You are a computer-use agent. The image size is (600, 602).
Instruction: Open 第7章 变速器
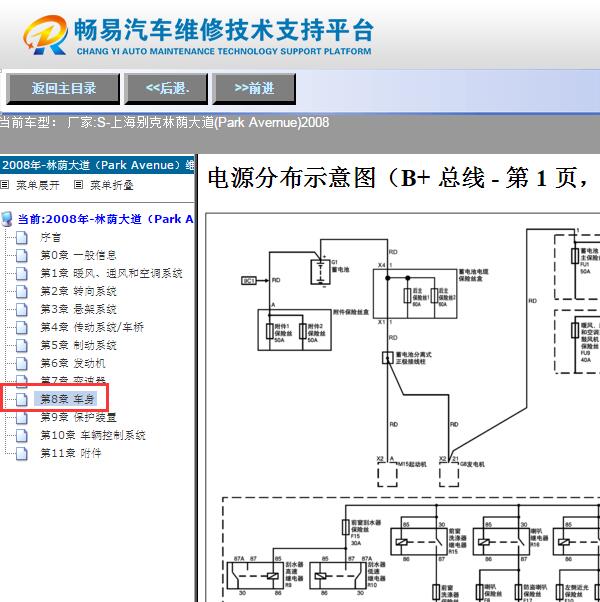tap(73, 380)
